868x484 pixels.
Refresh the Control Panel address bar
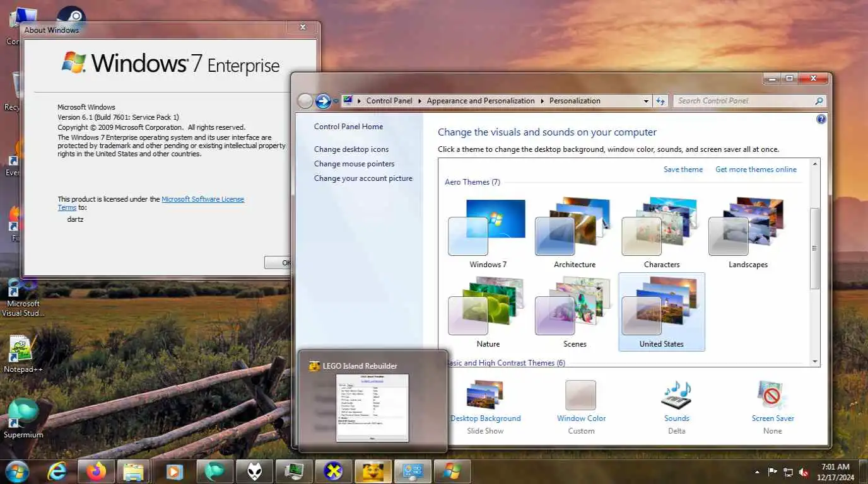[660, 101]
